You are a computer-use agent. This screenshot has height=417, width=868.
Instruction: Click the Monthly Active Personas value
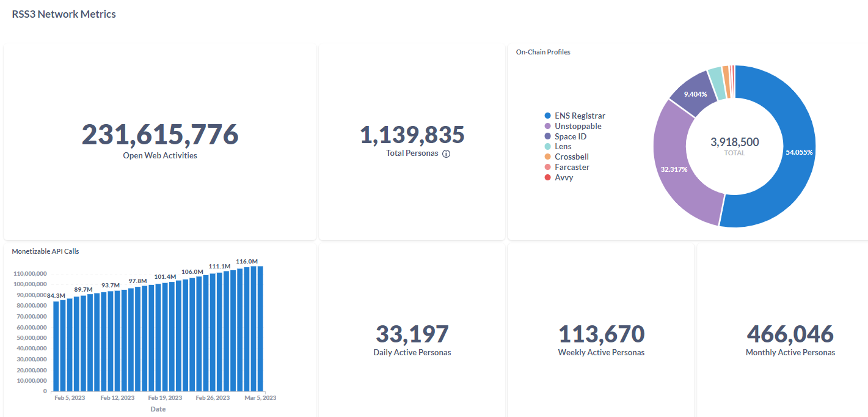coord(790,334)
